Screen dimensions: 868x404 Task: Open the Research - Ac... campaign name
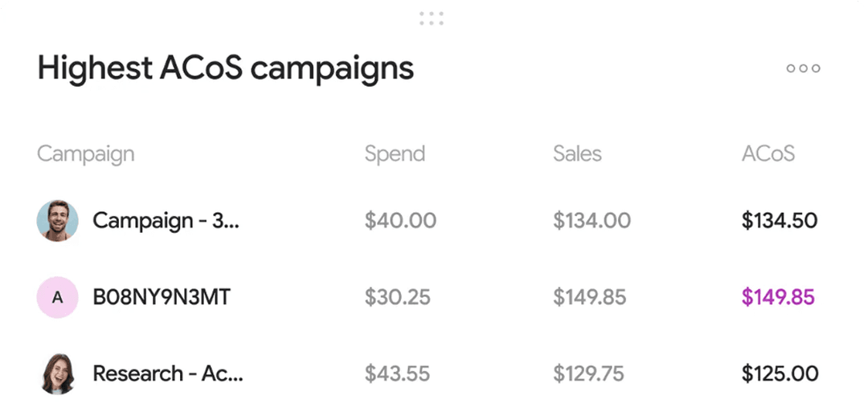point(168,373)
